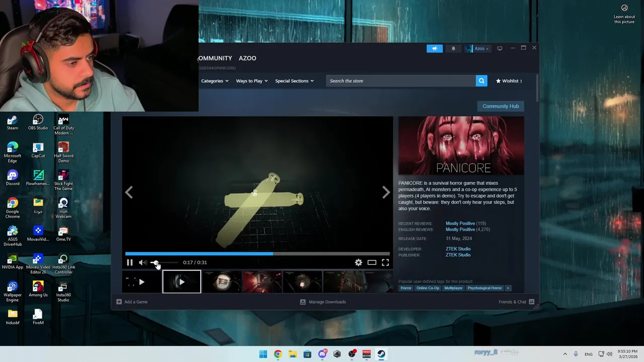Viewport: 644px width, 362px height.
Task: Expand the Ways to Play menu
Action: click(x=252, y=81)
